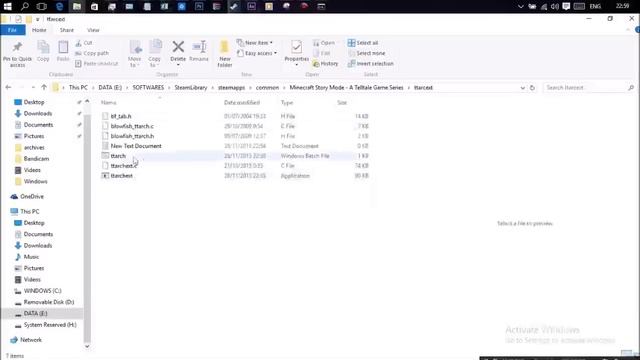640x360 pixels.
Task: Create a New folder
Action: click(224, 53)
